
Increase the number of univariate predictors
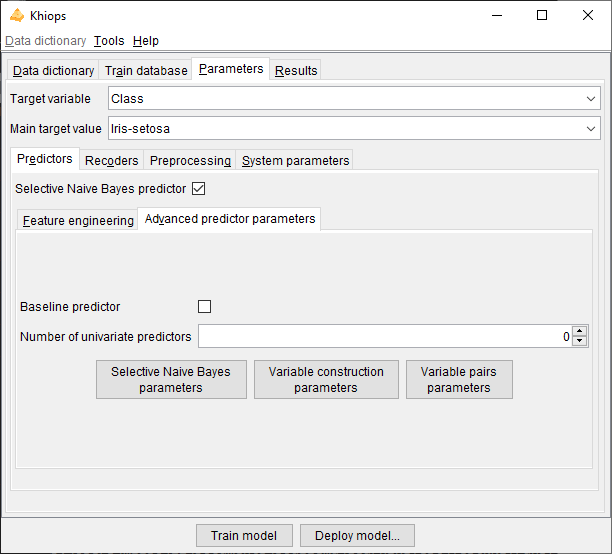[x=580, y=331]
